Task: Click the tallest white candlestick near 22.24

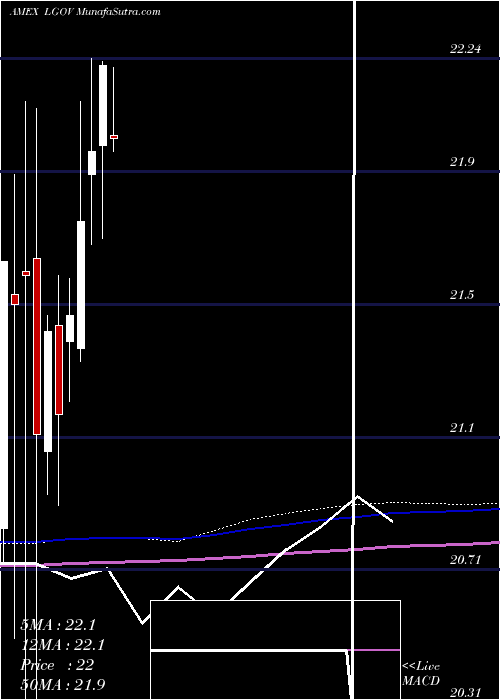Action: (x=103, y=105)
